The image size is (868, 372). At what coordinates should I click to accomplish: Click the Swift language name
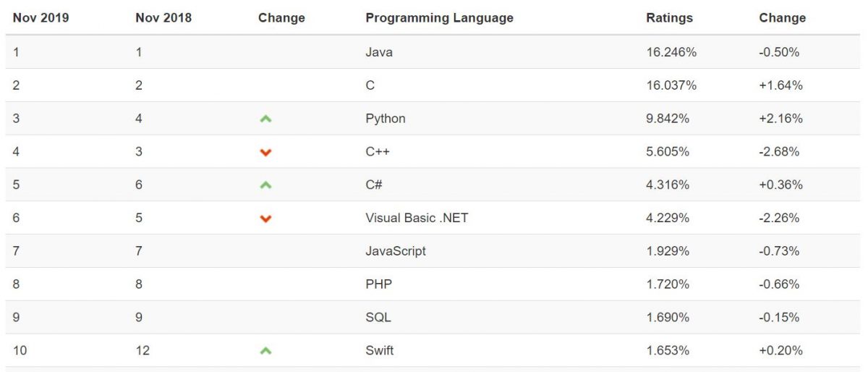(x=380, y=351)
